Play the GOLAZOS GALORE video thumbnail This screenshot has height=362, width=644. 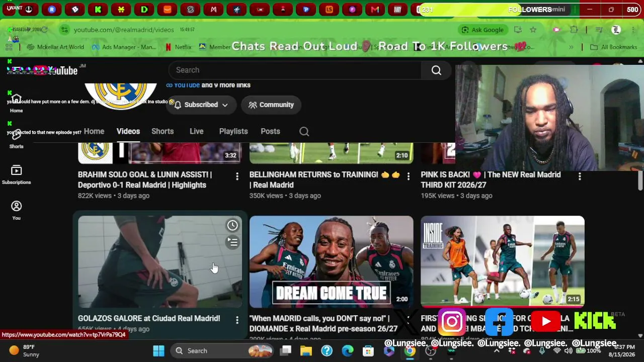(x=160, y=261)
